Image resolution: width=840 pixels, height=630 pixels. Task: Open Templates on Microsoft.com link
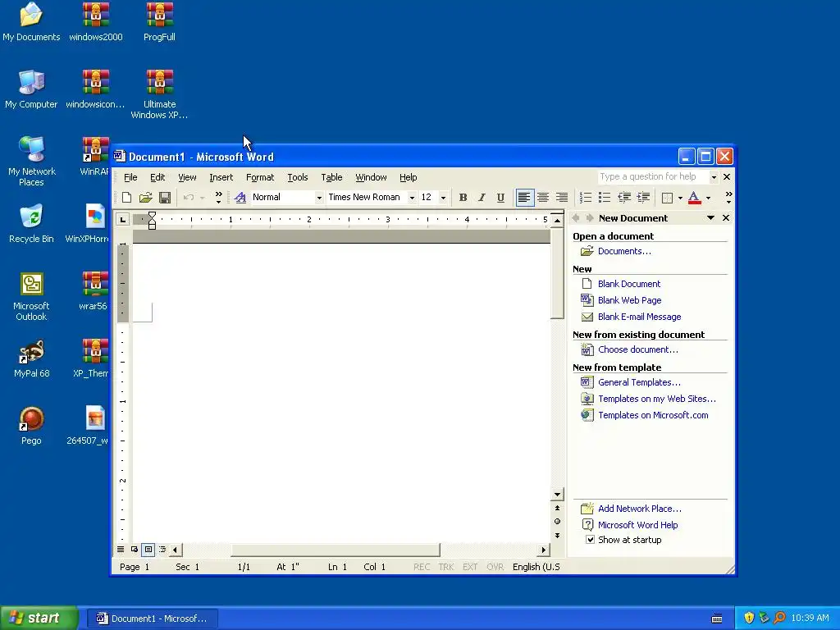click(653, 415)
